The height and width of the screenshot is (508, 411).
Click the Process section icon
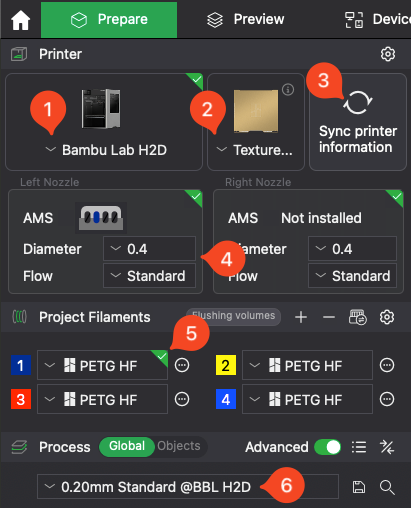pos(19,447)
